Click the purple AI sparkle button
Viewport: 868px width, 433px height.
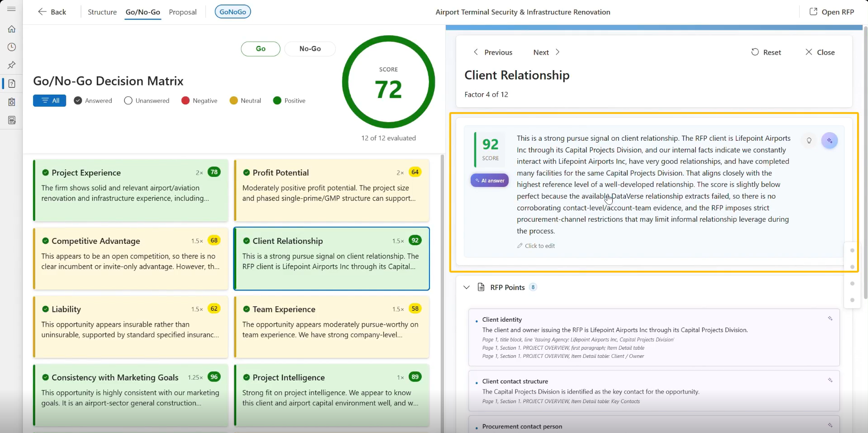point(830,141)
